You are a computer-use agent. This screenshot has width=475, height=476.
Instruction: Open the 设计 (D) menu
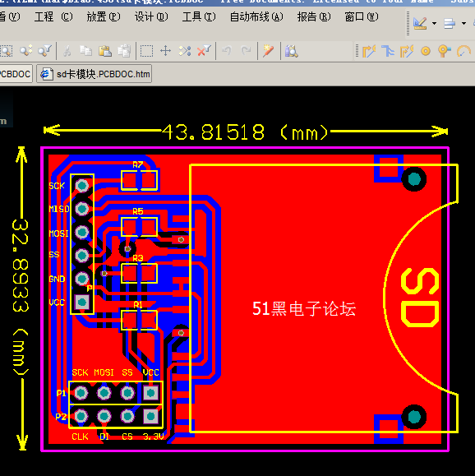tap(151, 16)
